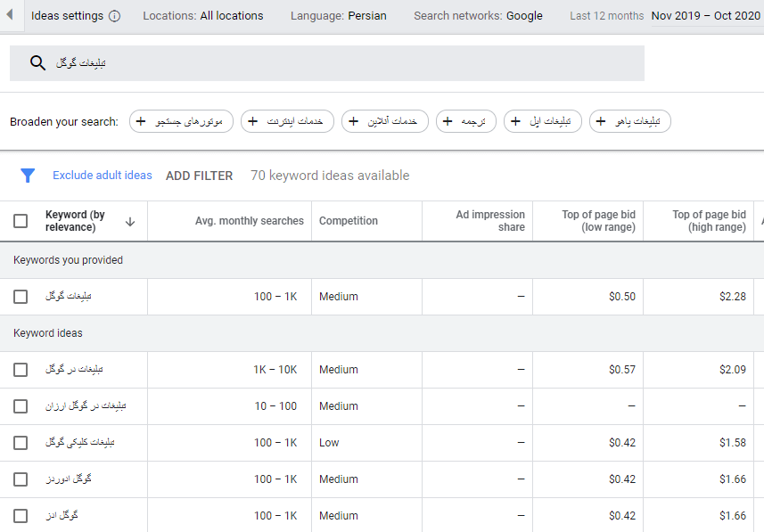Viewport: 764px width, 532px height.
Task: Check the keyword idea with 1K – 10K searches
Action: [21, 370]
